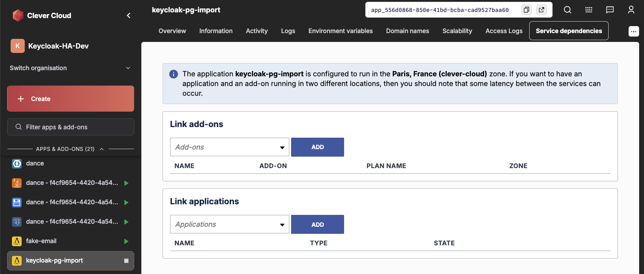
Task: Click the Keycloak-HA-Dev organisation name
Action: pos(58,46)
